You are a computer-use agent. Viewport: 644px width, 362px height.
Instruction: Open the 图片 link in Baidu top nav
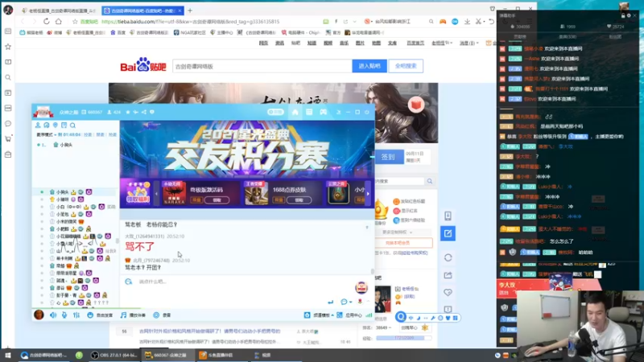pyautogui.click(x=360, y=43)
